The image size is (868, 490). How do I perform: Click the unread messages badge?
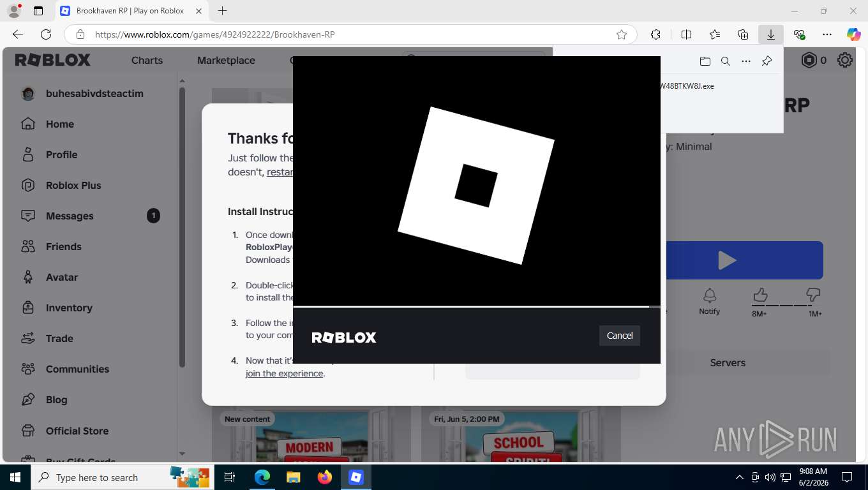pos(153,216)
